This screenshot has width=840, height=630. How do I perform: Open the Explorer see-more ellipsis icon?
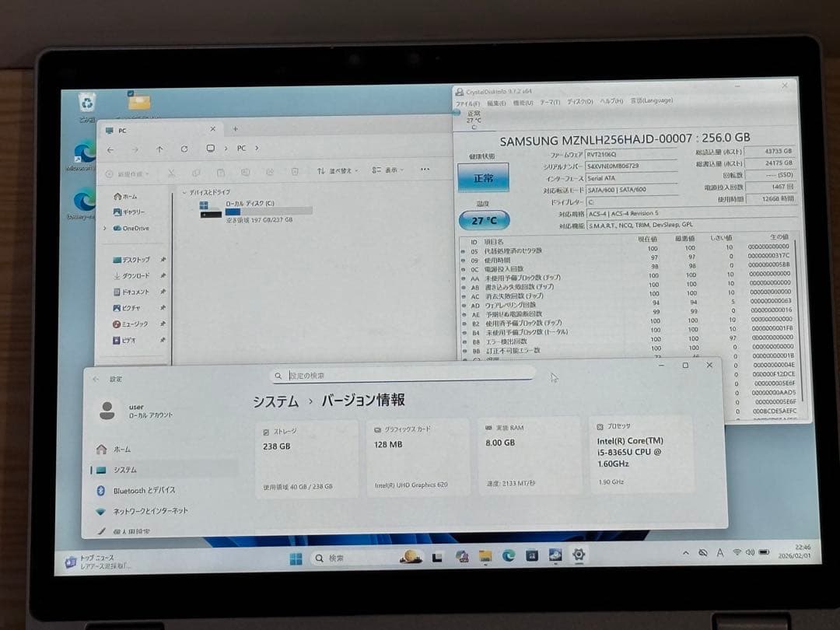426,170
